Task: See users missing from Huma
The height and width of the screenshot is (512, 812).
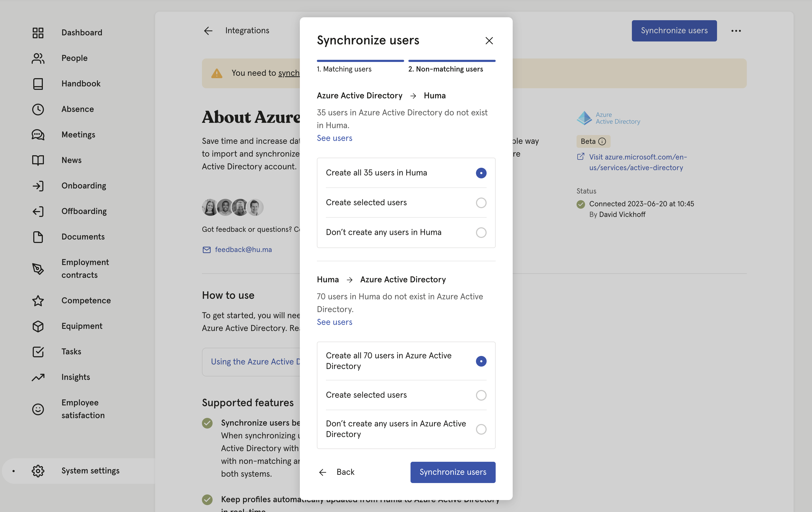Action: click(334, 138)
